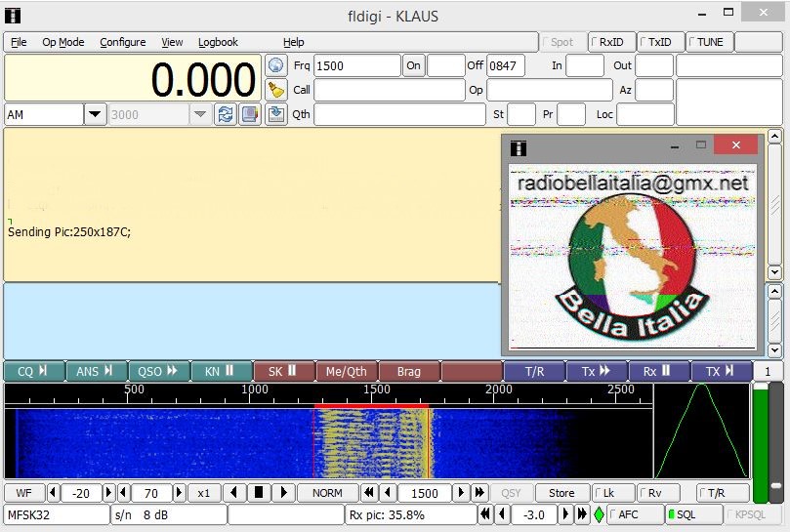Click the On time button

point(414,65)
